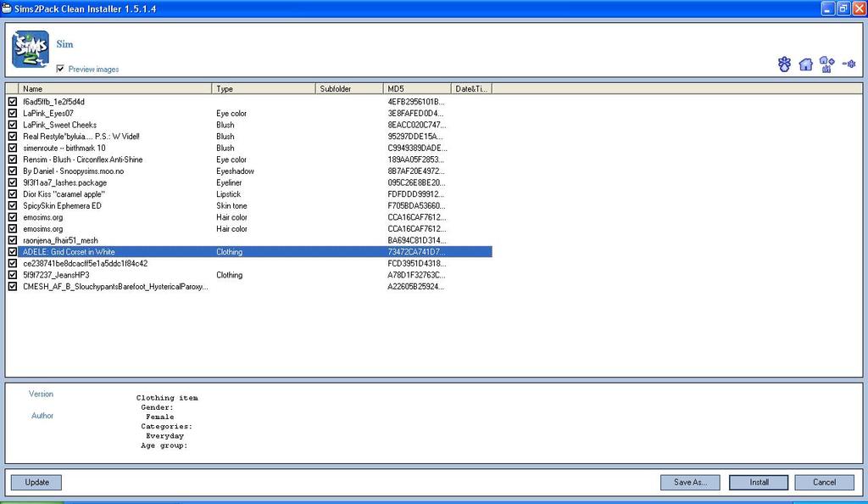Click the Sims 2 logo icon
This screenshot has width=868, height=504.
[31, 49]
